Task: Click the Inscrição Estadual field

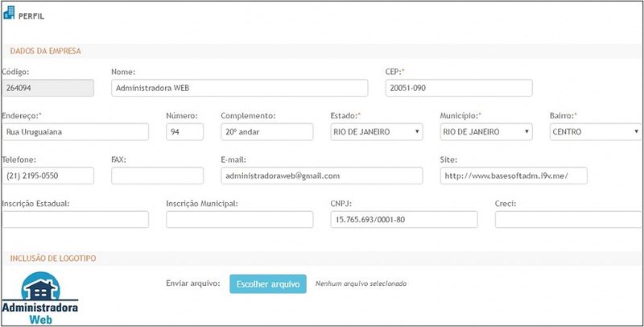Action: click(x=75, y=219)
